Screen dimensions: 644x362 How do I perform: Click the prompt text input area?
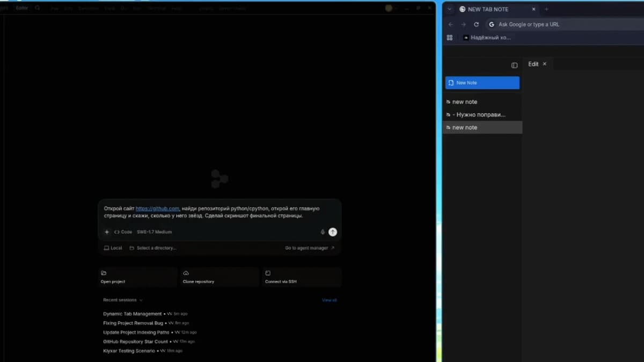click(x=219, y=212)
